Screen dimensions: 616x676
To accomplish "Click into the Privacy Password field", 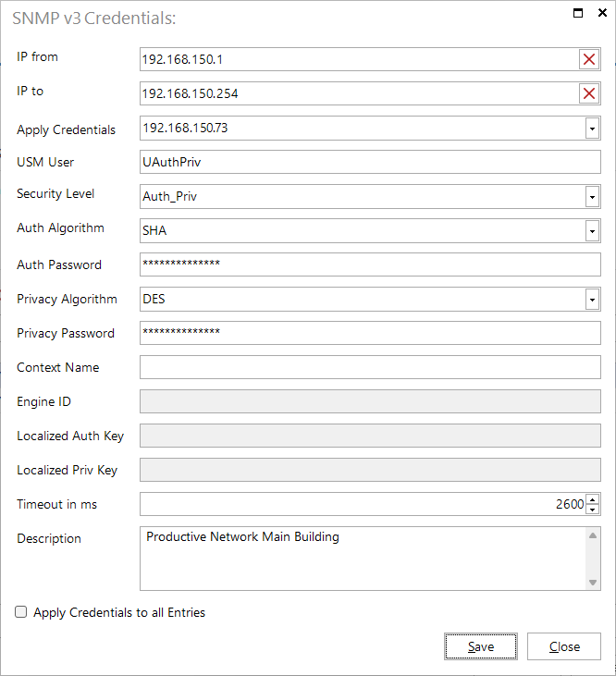I will click(x=370, y=333).
